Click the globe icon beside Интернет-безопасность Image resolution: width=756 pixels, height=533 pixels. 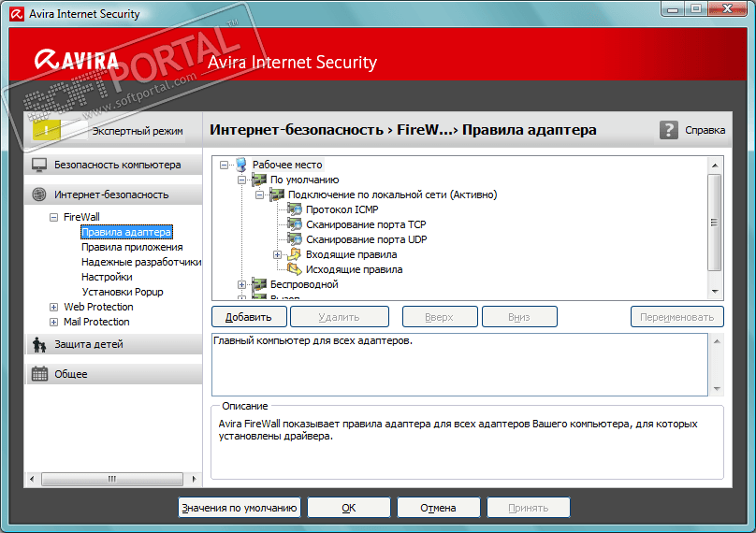39,194
